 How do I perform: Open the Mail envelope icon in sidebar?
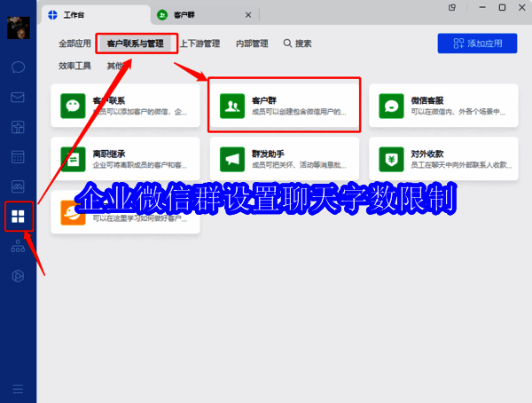click(x=18, y=98)
